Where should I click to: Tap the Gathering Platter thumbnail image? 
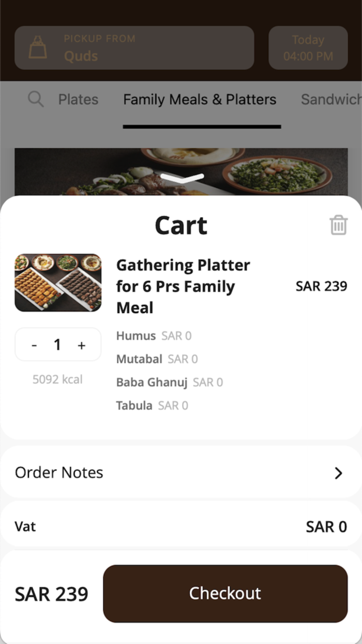(58, 282)
